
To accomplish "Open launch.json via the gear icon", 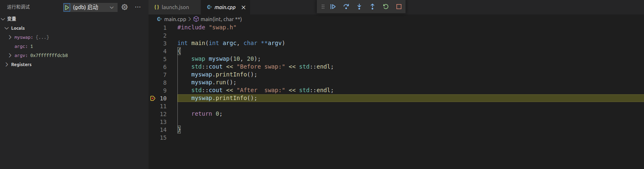I will 125,7.
